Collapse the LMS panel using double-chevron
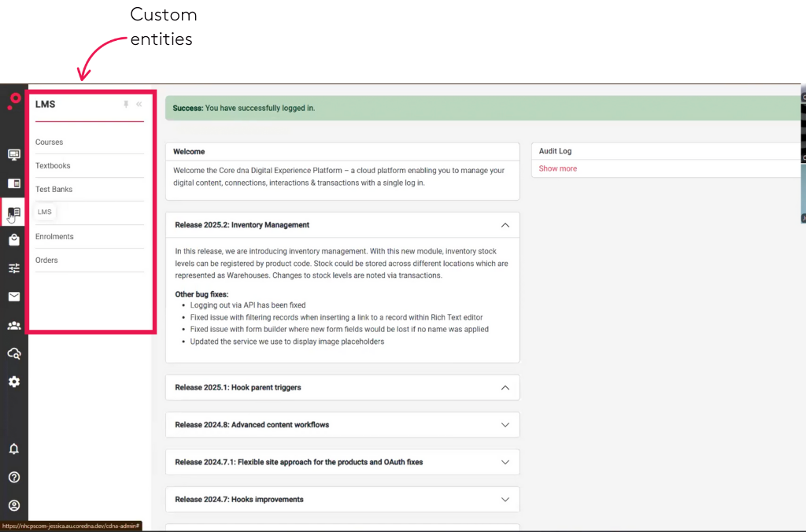This screenshot has width=806, height=532. pyautogui.click(x=139, y=103)
